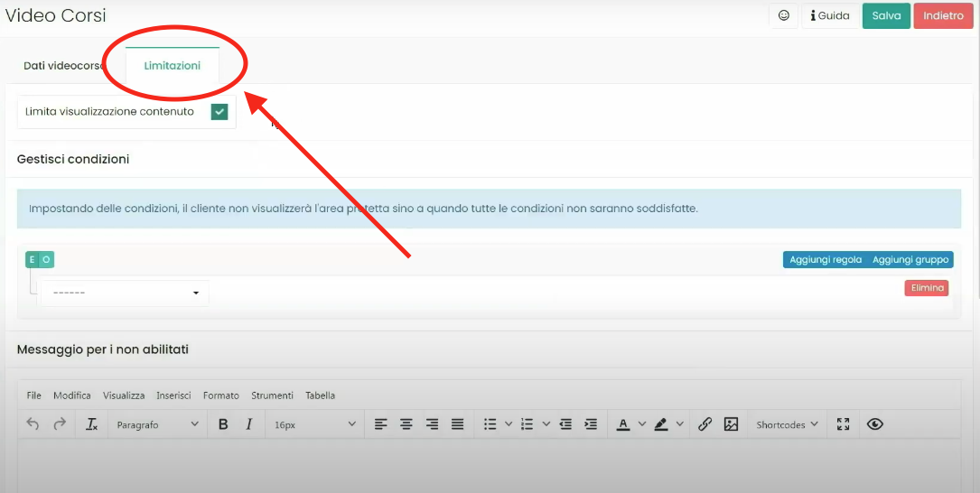
Task: Switch to the Dati videocorso tab
Action: (x=63, y=66)
